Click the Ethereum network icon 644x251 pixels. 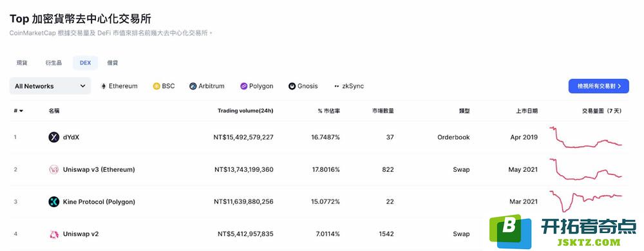[104, 86]
